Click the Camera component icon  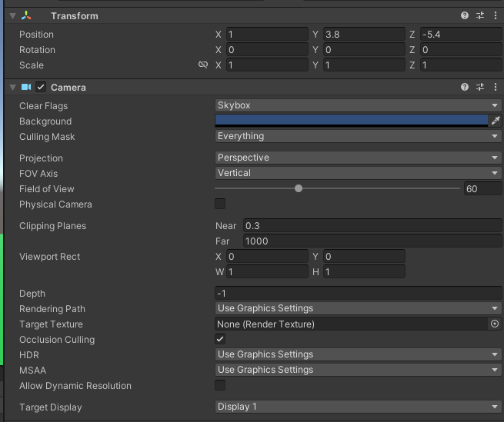click(26, 87)
